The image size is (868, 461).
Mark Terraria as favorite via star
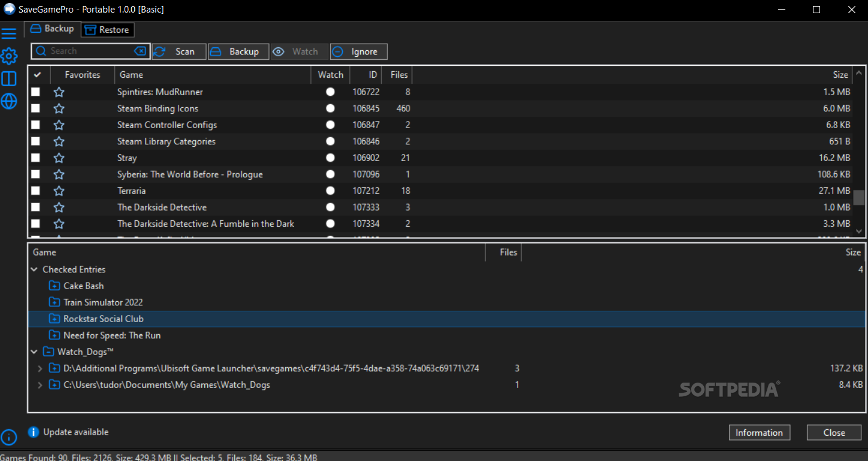point(59,191)
